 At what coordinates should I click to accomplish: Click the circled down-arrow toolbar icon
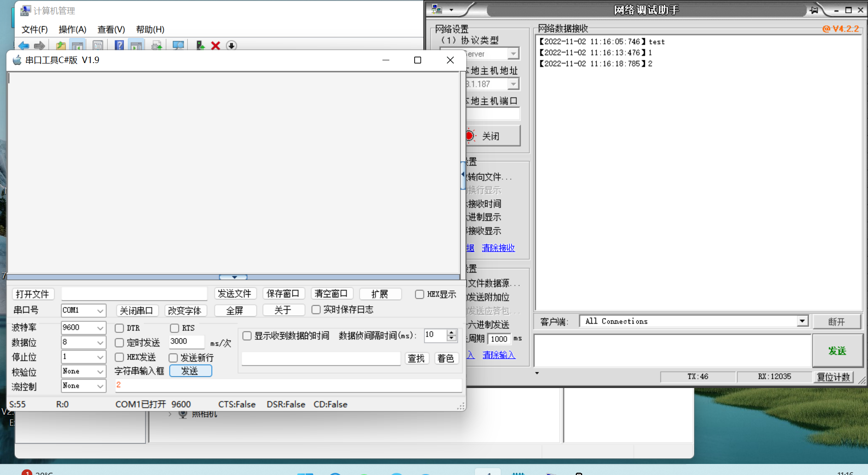point(231,45)
